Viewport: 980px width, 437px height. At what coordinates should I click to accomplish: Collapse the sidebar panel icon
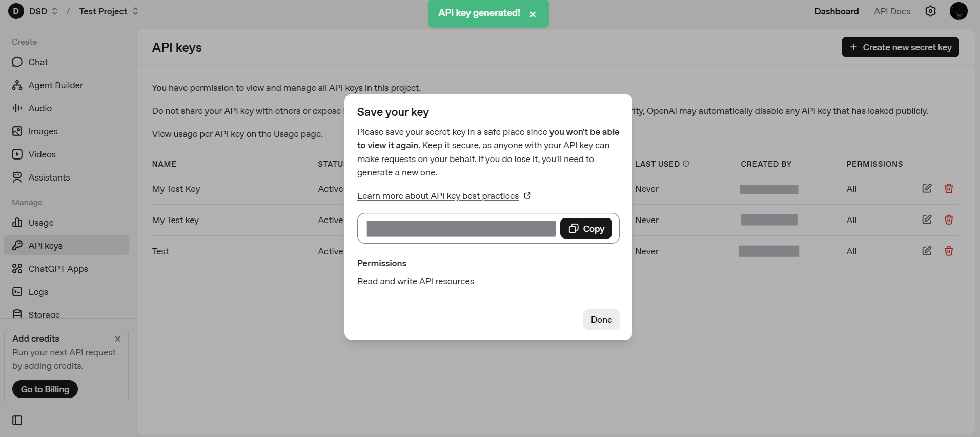pyautogui.click(x=17, y=421)
